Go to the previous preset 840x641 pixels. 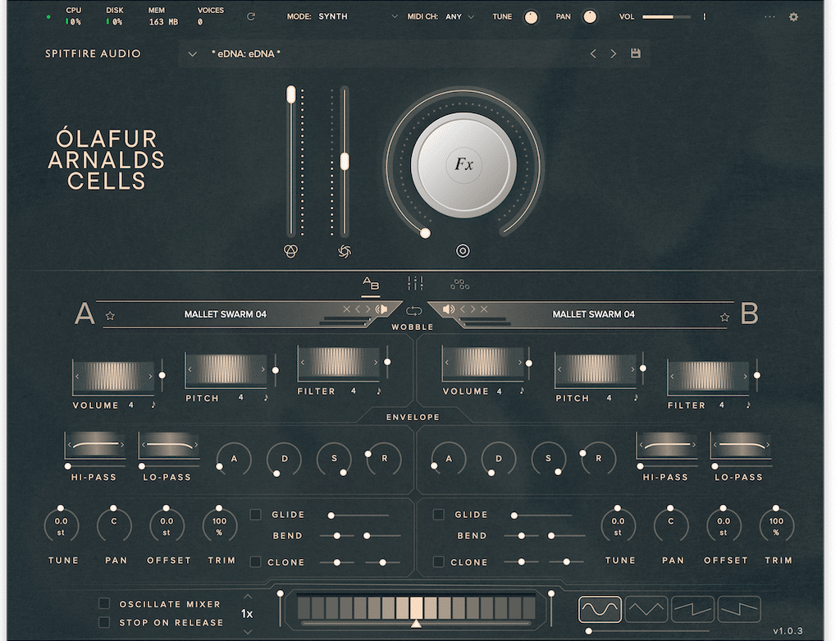593,53
